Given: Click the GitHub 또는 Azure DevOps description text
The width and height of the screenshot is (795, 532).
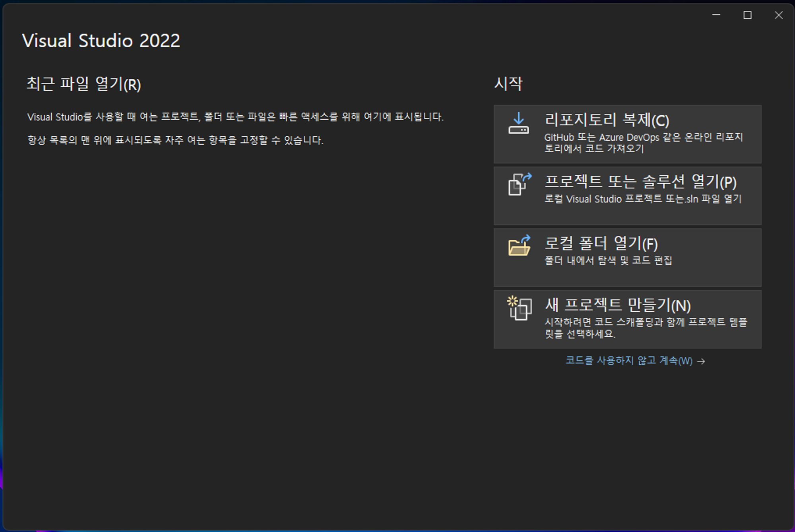Looking at the screenshot, I should (x=643, y=143).
